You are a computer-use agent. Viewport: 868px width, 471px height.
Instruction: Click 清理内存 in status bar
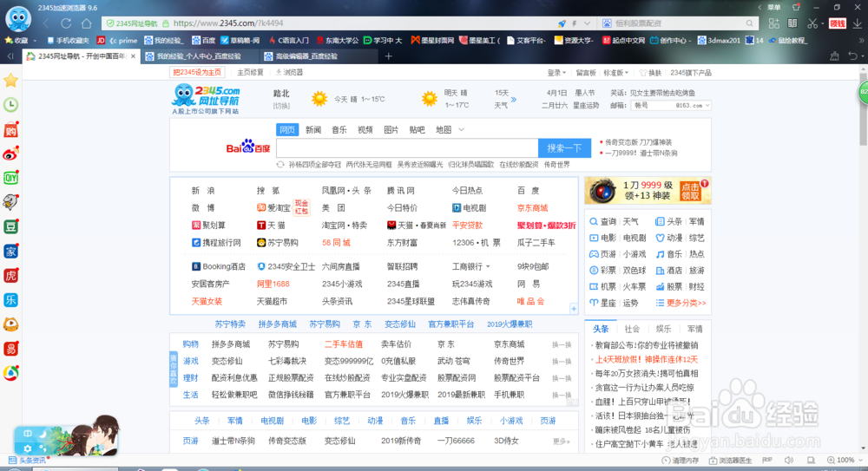(x=681, y=460)
